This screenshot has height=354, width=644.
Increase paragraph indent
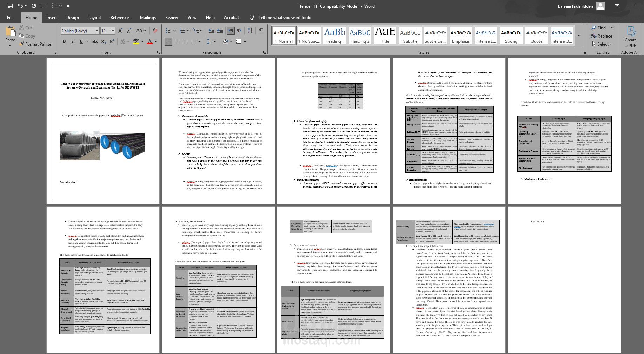point(220,31)
